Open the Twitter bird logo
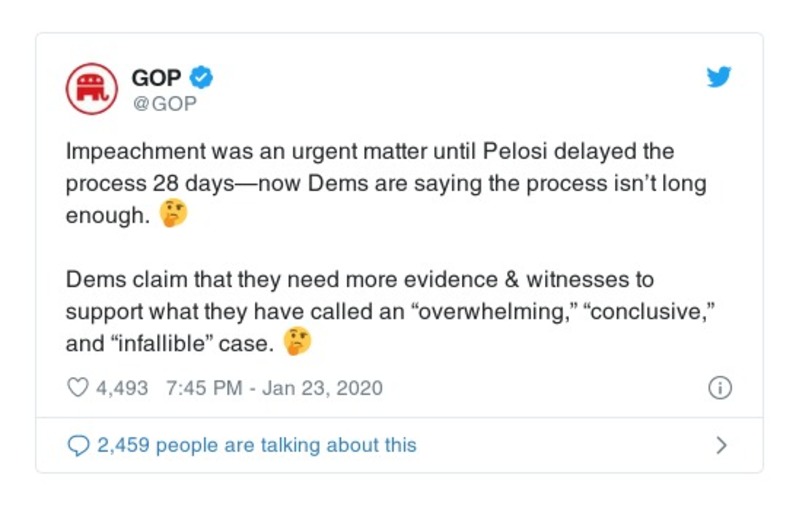The width and height of the screenshot is (799, 513). click(x=719, y=77)
